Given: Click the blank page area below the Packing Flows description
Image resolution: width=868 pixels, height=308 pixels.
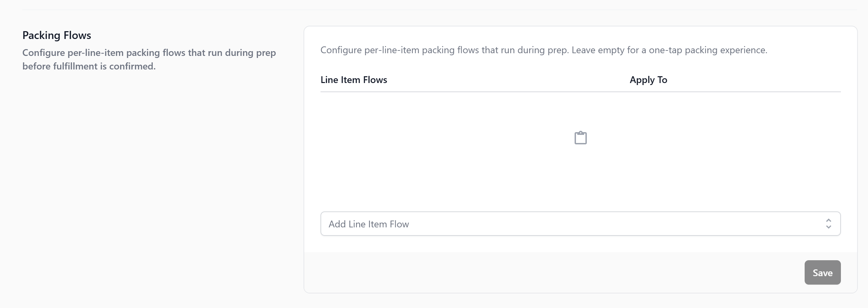Looking at the screenshot, I should [x=149, y=169].
